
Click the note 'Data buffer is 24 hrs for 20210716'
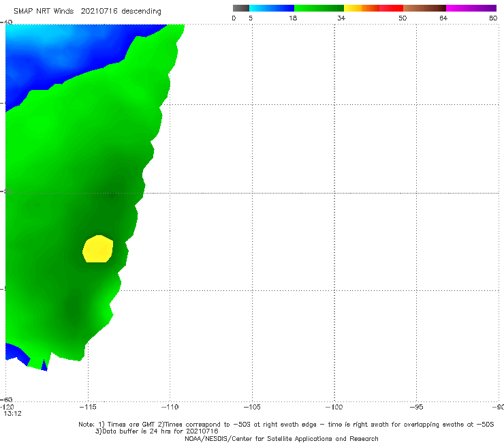157,431
